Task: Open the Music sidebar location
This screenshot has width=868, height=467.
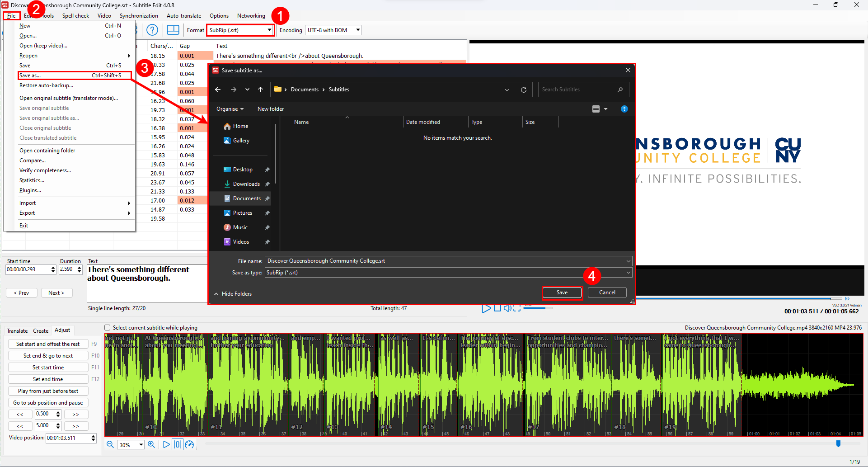Action: (235, 227)
